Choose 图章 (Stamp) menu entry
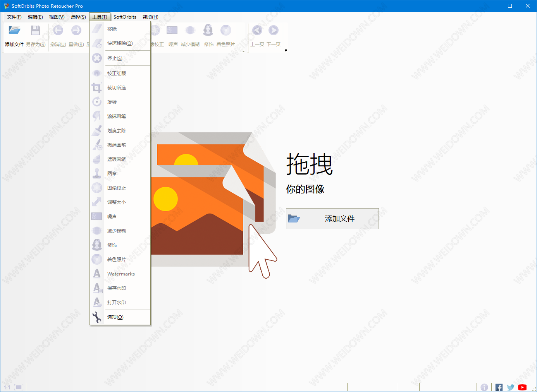537x392 pixels. pos(120,174)
